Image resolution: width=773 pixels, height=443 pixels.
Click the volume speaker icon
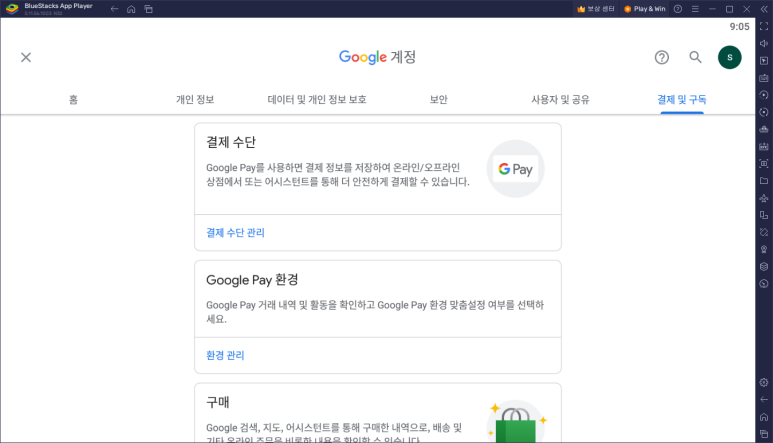[764, 43]
